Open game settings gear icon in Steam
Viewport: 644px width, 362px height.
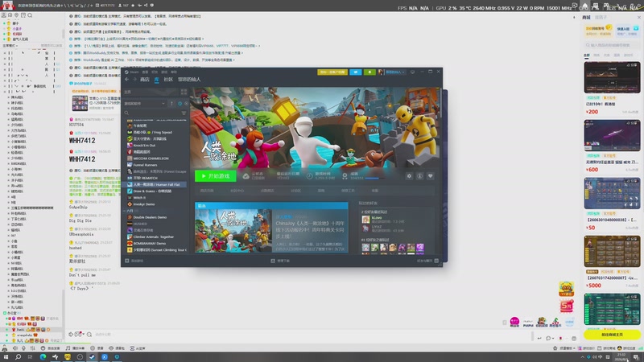point(409,176)
